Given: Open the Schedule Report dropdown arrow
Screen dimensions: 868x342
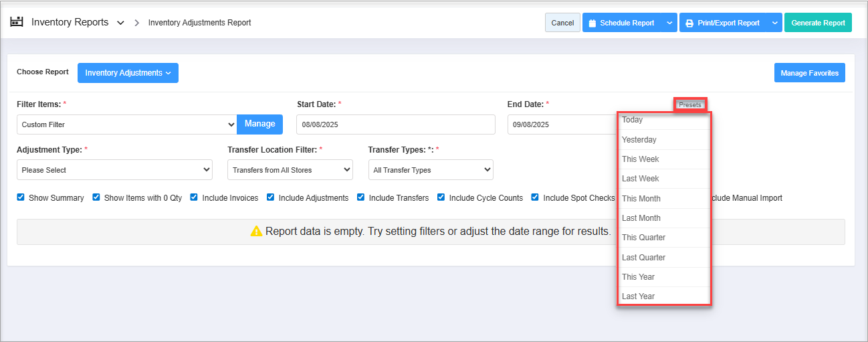Looking at the screenshot, I should coord(669,23).
